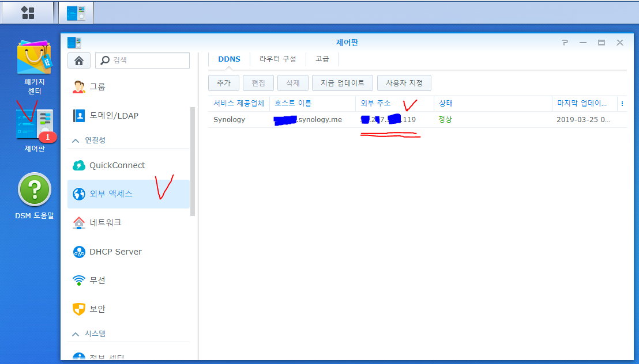Collapse the 연결성 section
The image size is (639, 364).
coord(76,141)
